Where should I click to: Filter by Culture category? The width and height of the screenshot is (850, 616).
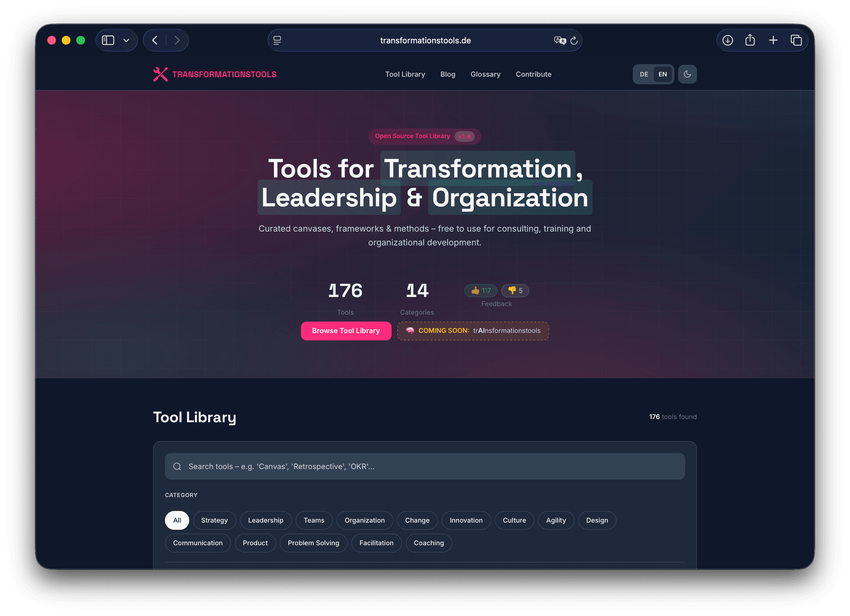(515, 520)
